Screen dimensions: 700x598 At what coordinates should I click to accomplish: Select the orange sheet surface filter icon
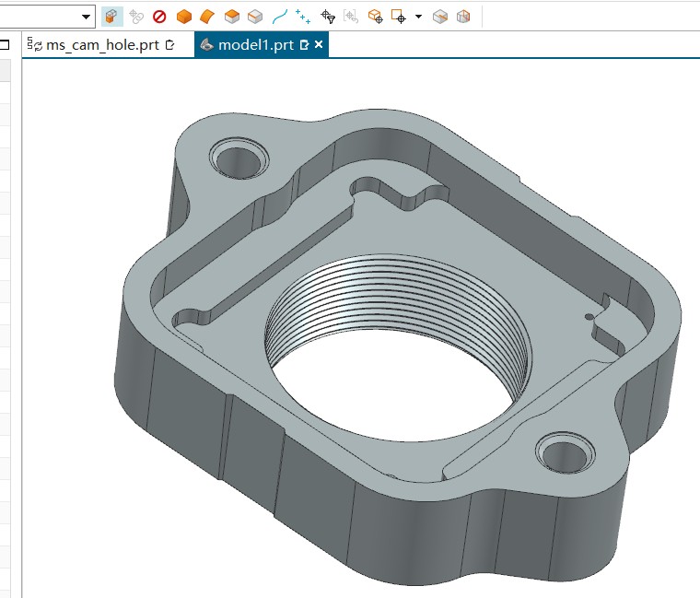click(x=207, y=17)
